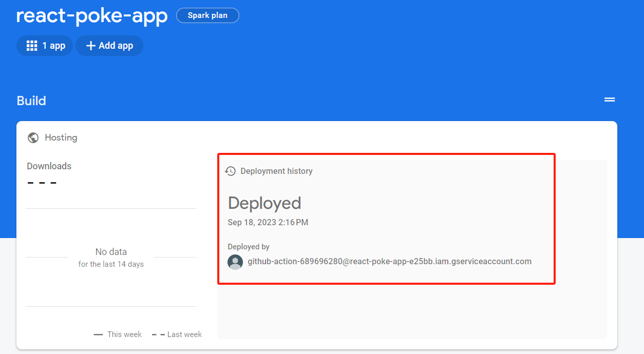Click the deployer avatar icon

(235, 262)
